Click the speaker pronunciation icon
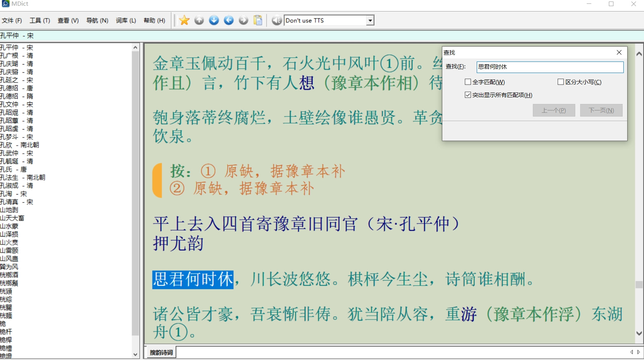The height and width of the screenshot is (360, 644). (x=277, y=20)
